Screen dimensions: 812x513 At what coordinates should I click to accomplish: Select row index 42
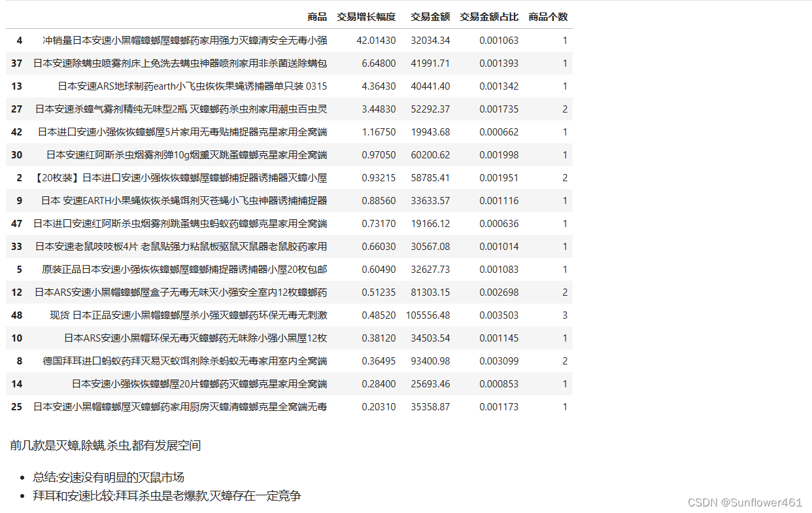pos(17,132)
